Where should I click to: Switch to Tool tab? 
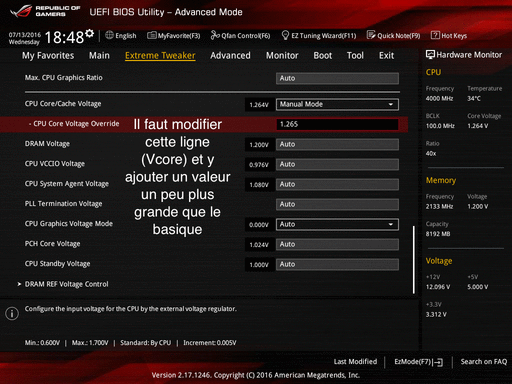pyautogui.click(x=355, y=55)
